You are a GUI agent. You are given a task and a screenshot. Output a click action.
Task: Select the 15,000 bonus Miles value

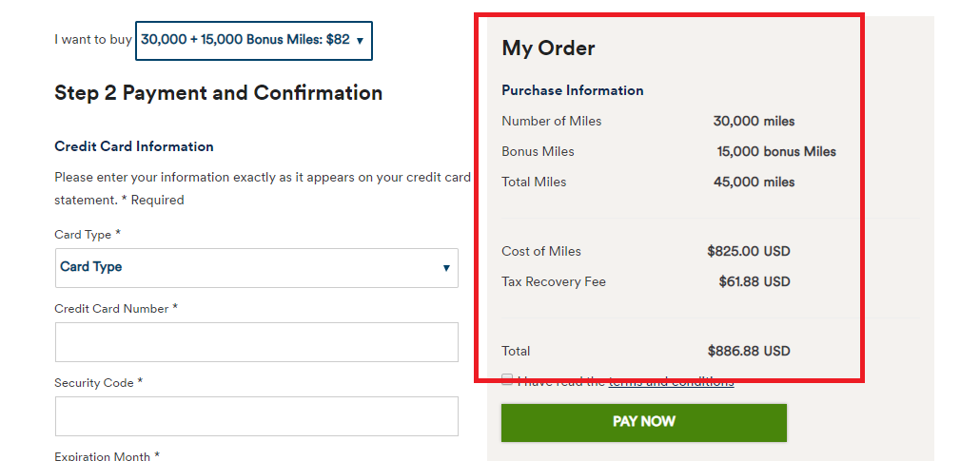pos(776,151)
